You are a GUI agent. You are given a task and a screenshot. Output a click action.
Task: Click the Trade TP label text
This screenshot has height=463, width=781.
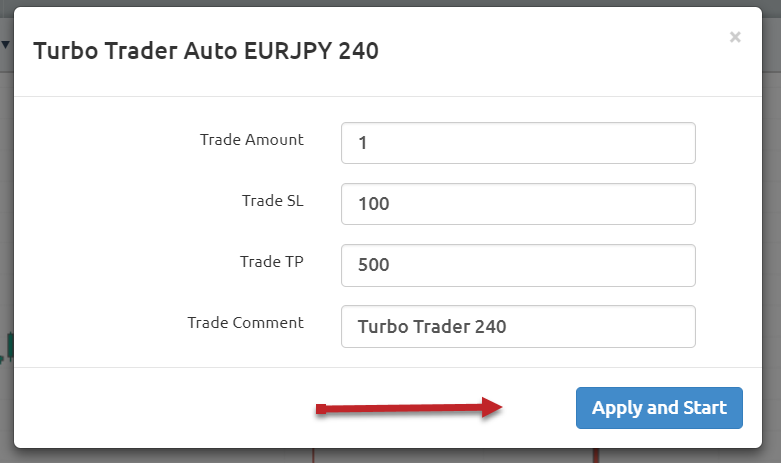coord(271,262)
